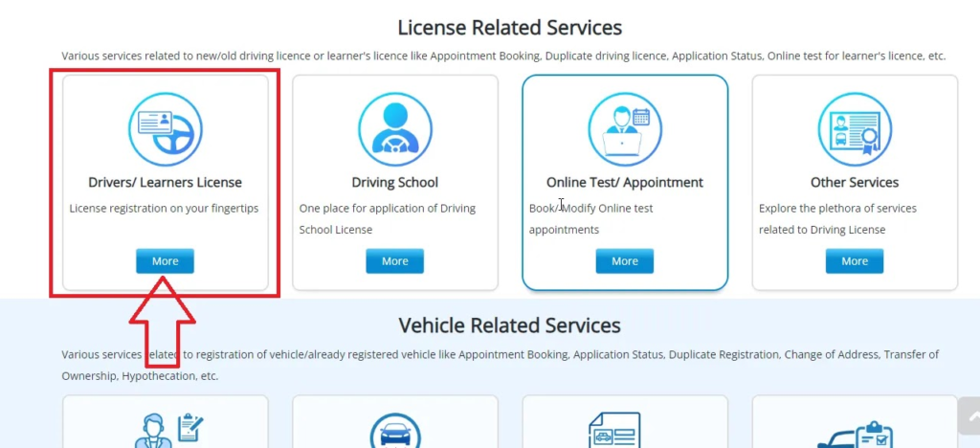Image resolution: width=980 pixels, height=448 pixels.
Task: Click the Online Test/ Appointment title
Action: tap(625, 183)
